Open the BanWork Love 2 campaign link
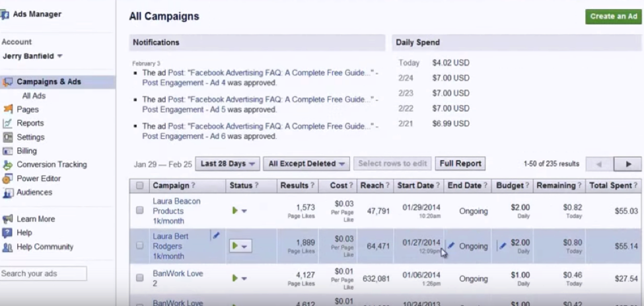The width and height of the screenshot is (644, 306). (178, 278)
